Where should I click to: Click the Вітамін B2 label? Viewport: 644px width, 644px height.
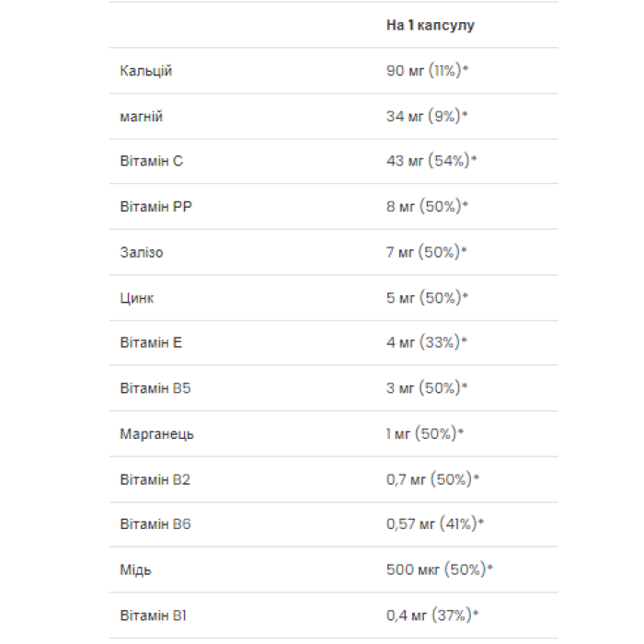[155, 478]
